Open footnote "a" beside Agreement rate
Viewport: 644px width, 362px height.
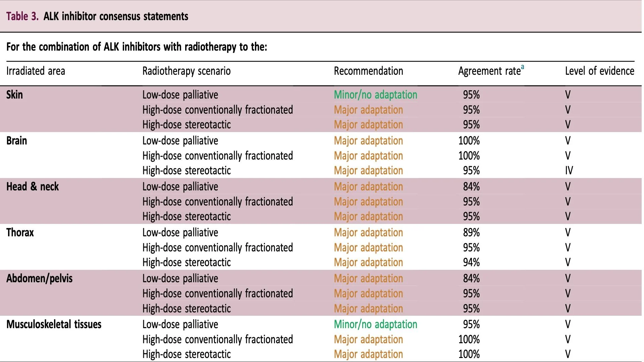522,67
